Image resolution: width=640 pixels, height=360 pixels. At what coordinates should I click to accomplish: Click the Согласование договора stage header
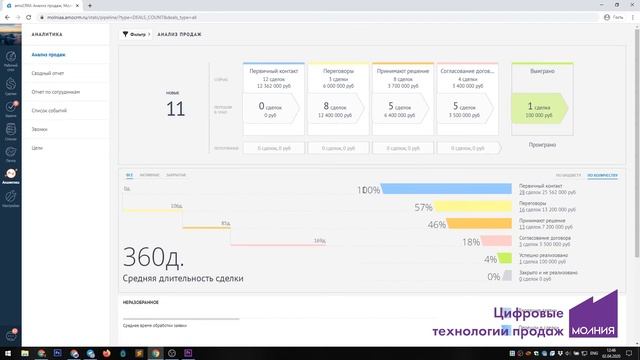click(x=467, y=71)
